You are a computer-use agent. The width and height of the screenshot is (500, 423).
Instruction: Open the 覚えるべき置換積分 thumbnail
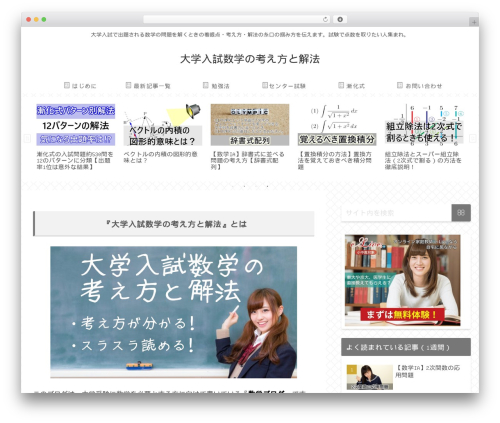[337, 125]
